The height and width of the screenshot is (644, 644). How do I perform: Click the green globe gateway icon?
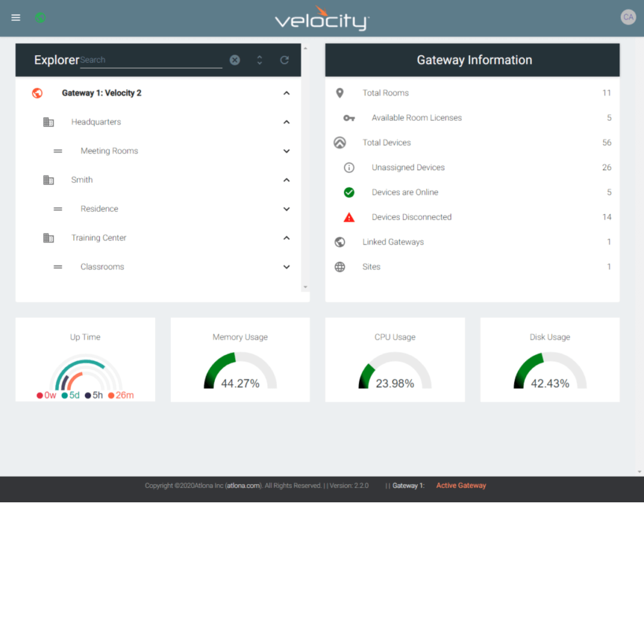point(40,18)
